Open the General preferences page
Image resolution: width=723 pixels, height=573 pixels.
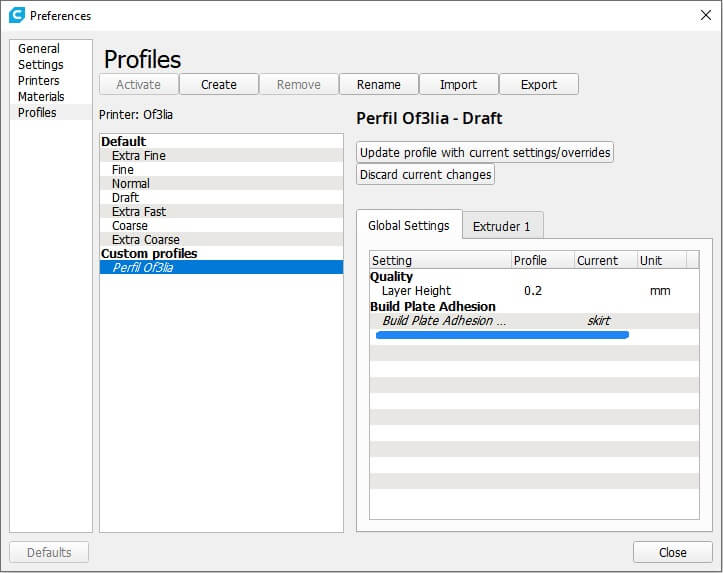(39, 48)
